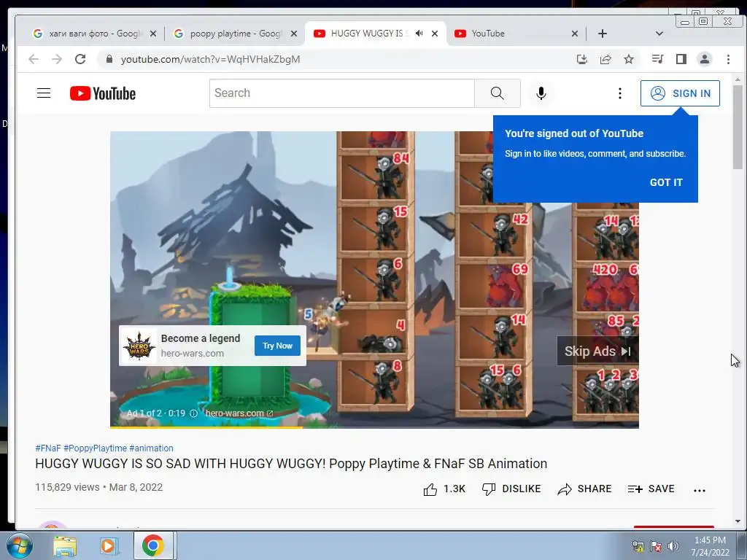Close the last YouTube tab
This screenshot has width=747, height=560.
click(575, 34)
